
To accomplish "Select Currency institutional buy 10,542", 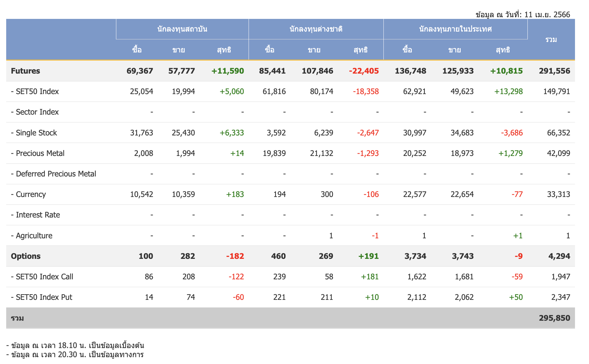I will [x=142, y=194].
